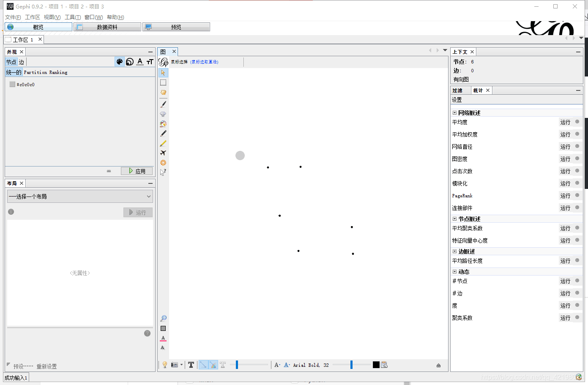Switch to the 数据资料 tab
588x385 pixels.
107,27
